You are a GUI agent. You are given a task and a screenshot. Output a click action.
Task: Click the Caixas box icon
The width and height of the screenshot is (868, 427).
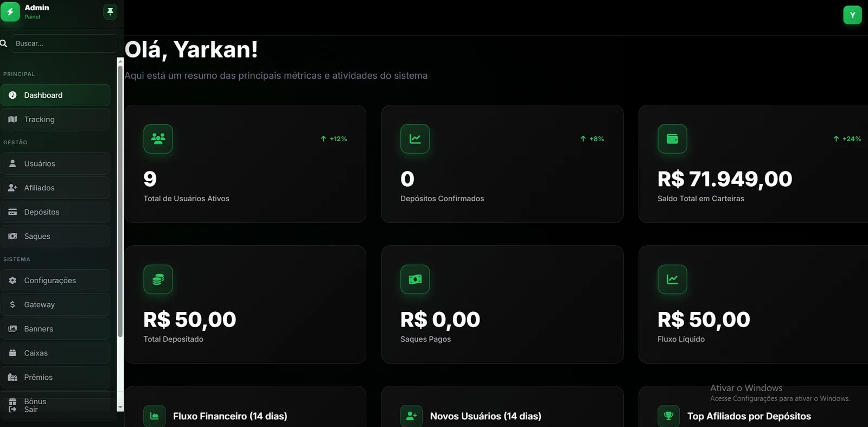click(12, 353)
